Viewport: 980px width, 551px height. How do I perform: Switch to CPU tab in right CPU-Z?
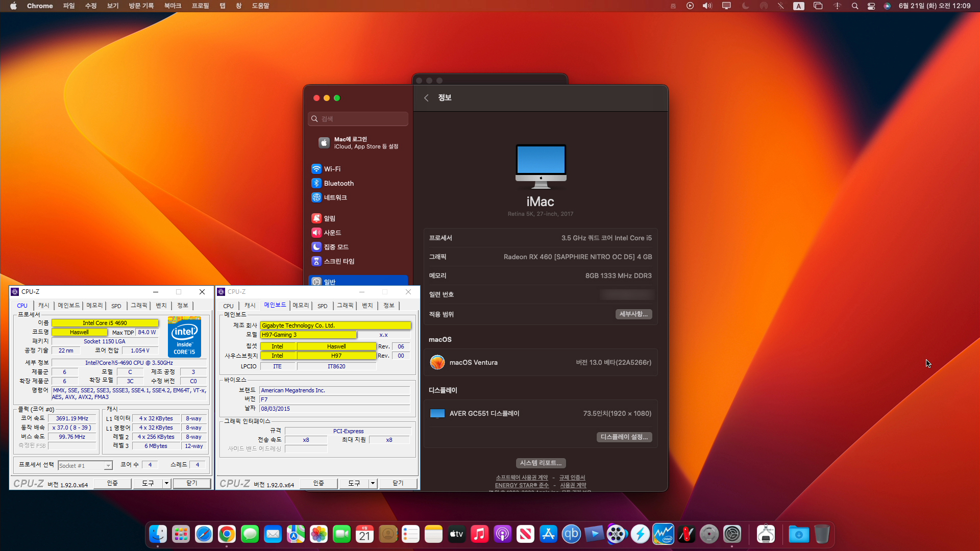point(228,306)
